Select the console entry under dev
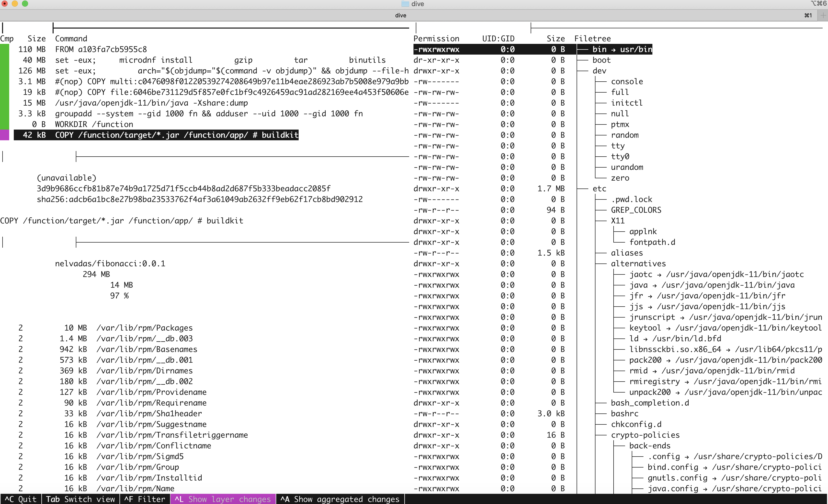Viewport: 828px width, 504px height. (x=627, y=82)
